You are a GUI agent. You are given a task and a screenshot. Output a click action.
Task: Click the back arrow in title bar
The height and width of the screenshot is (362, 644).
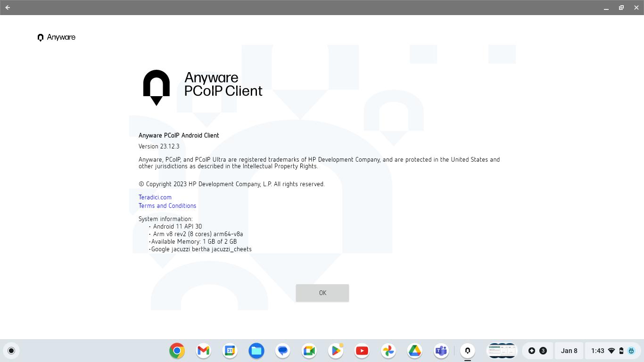click(x=8, y=8)
